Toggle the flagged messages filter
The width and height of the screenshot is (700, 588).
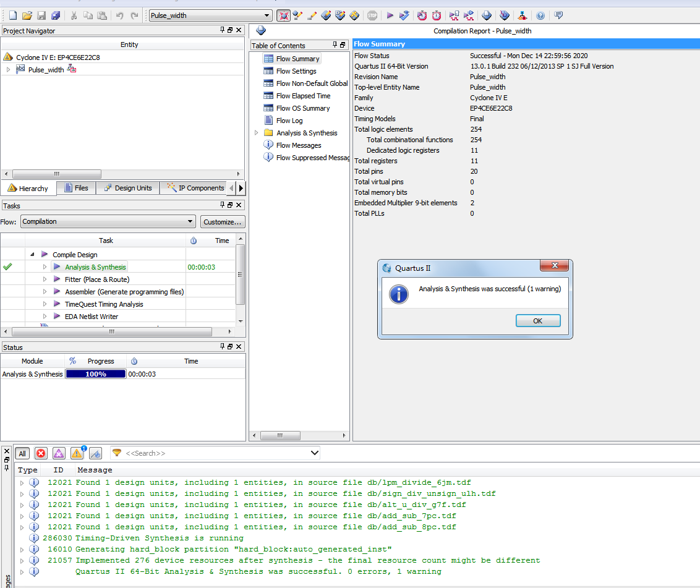95,454
